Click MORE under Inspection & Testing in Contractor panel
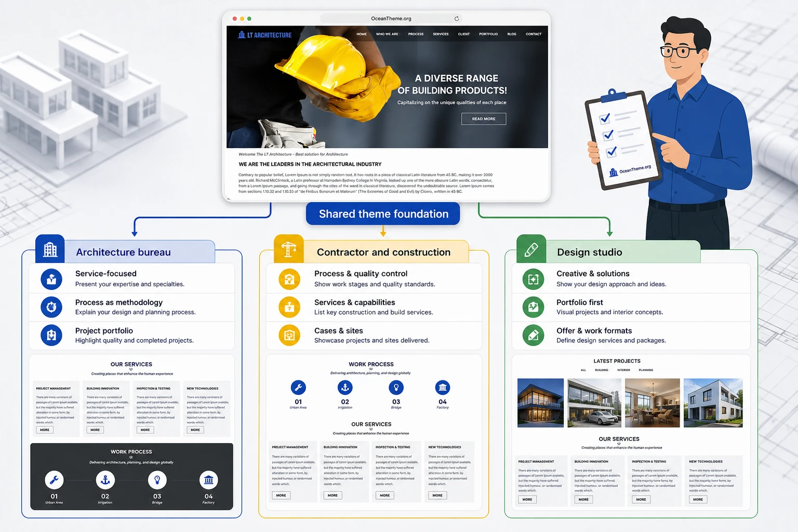798x532 pixels. [384, 495]
